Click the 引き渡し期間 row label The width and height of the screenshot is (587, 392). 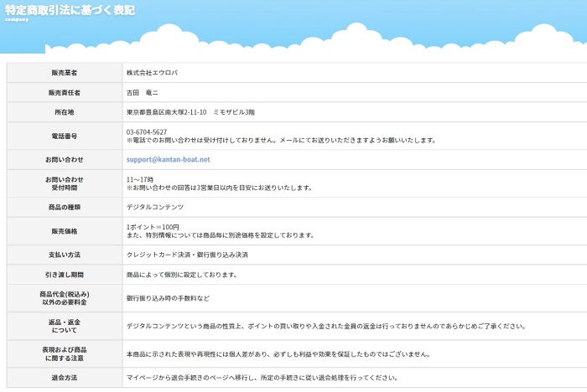pyautogui.click(x=65, y=275)
